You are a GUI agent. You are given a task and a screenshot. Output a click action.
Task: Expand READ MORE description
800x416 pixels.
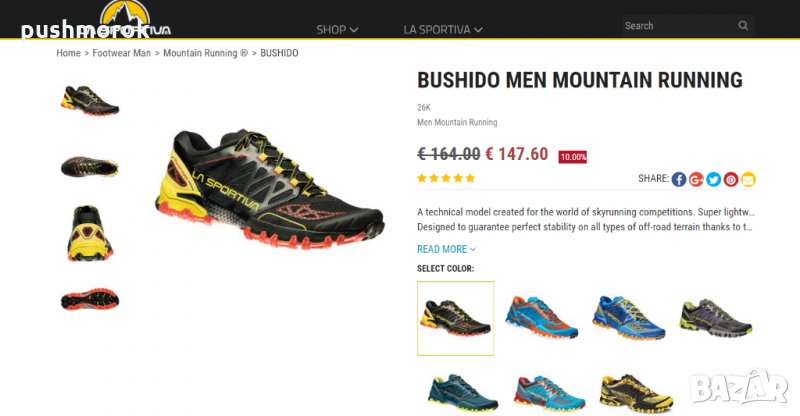[446, 249]
